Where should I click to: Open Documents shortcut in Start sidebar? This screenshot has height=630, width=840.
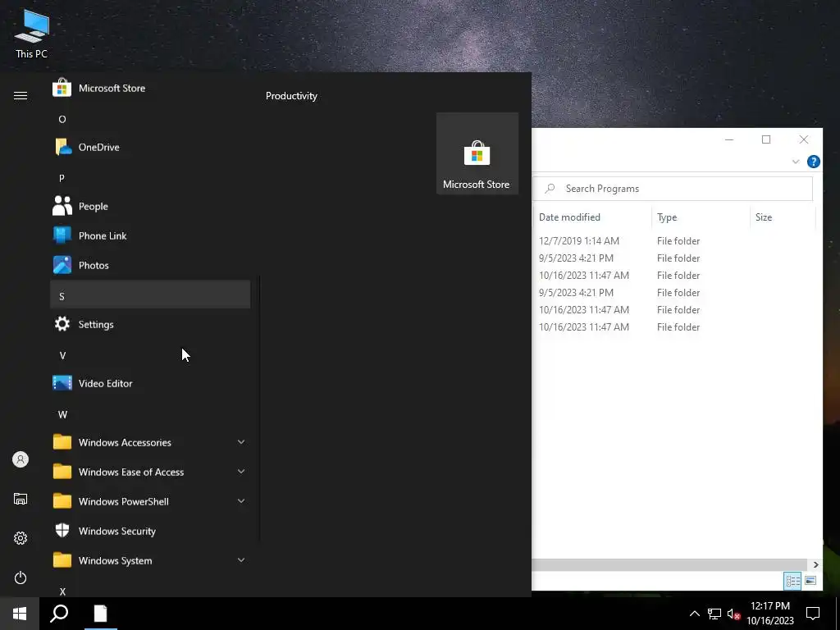21,499
